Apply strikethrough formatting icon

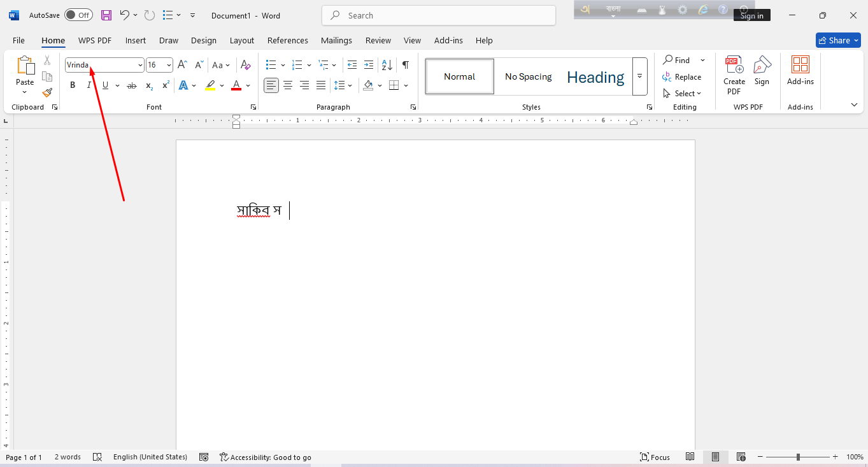[x=132, y=85]
